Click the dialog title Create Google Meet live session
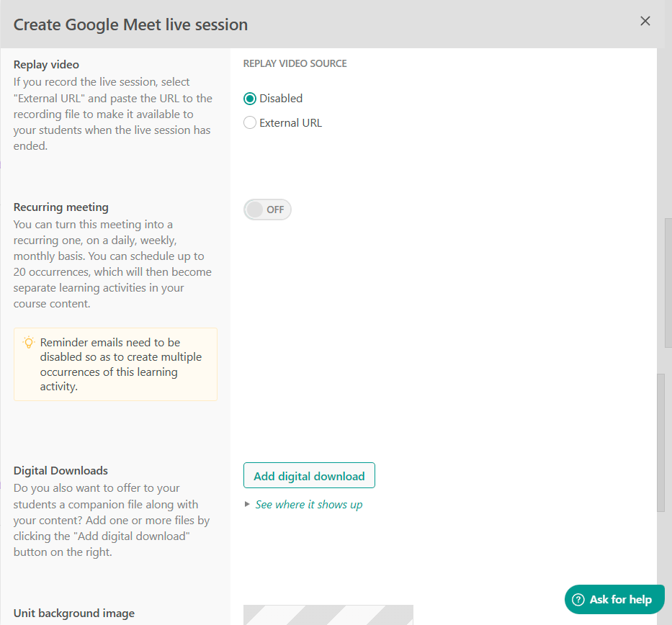Image resolution: width=672 pixels, height=625 pixels. (x=130, y=25)
